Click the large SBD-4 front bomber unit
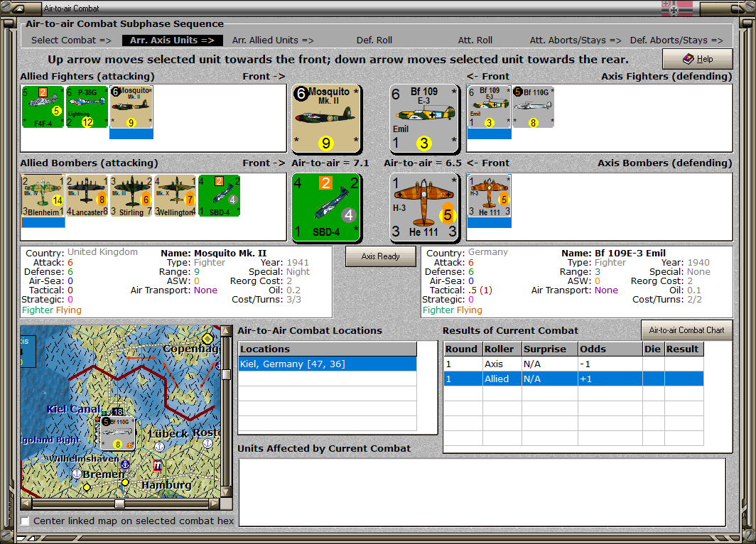Viewport: 756px width, 544px height. (x=326, y=207)
